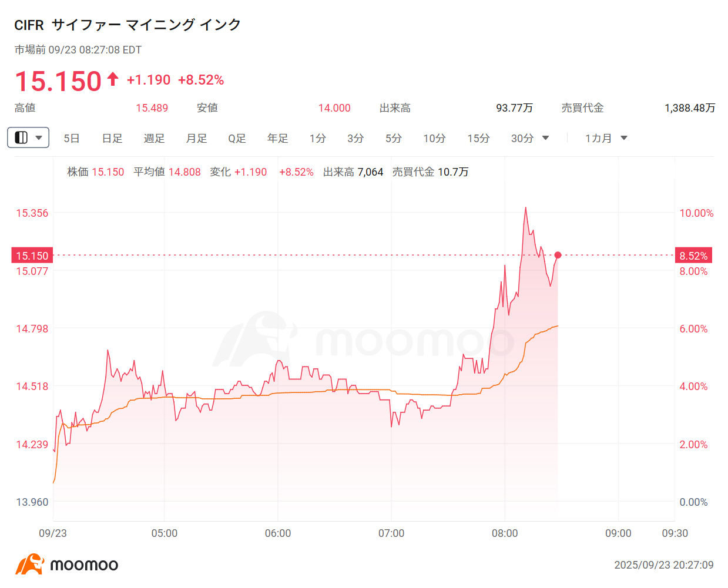728x588 pixels.
Task: Switch to the 年足 yearly view
Action: [x=277, y=138]
